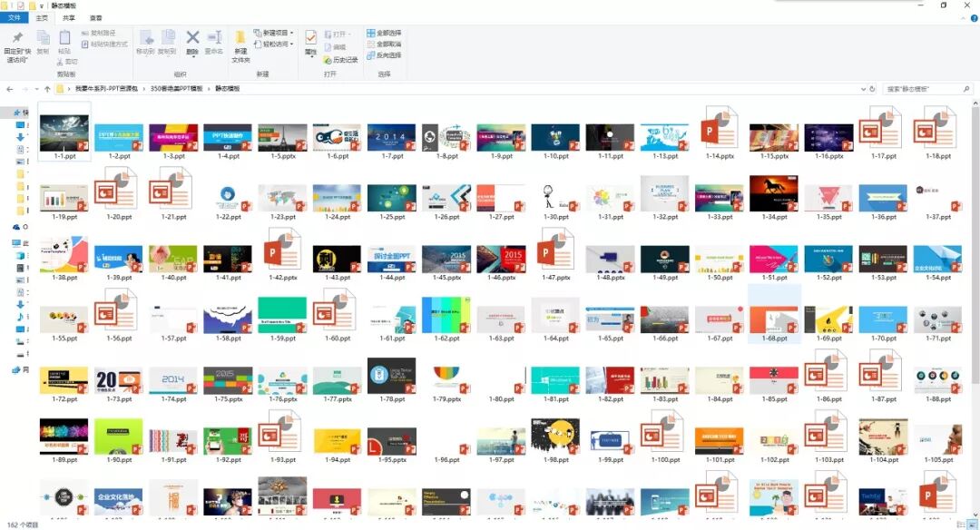Click the vertical scrollbar down arrow
This screenshot has width=980, height=530.
pyautogui.click(x=975, y=515)
